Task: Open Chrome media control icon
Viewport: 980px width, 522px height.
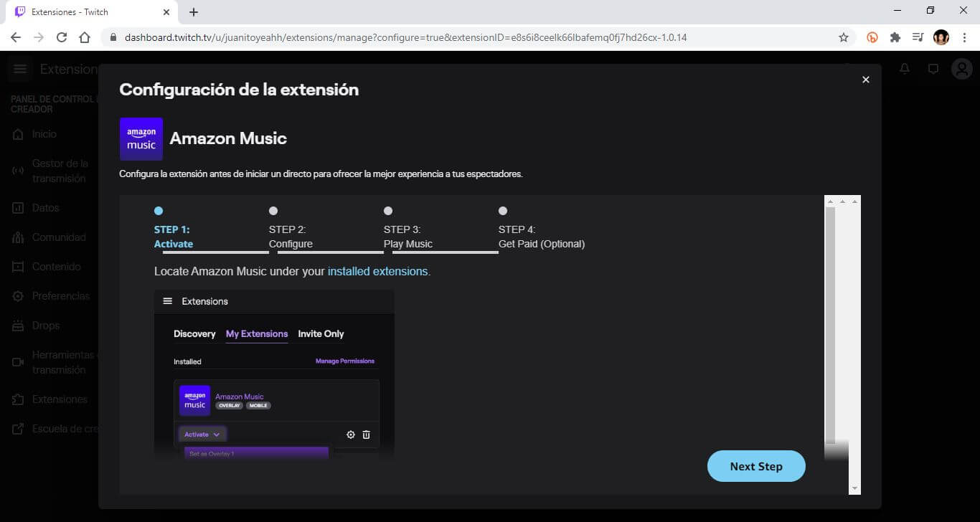Action: point(918,37)
